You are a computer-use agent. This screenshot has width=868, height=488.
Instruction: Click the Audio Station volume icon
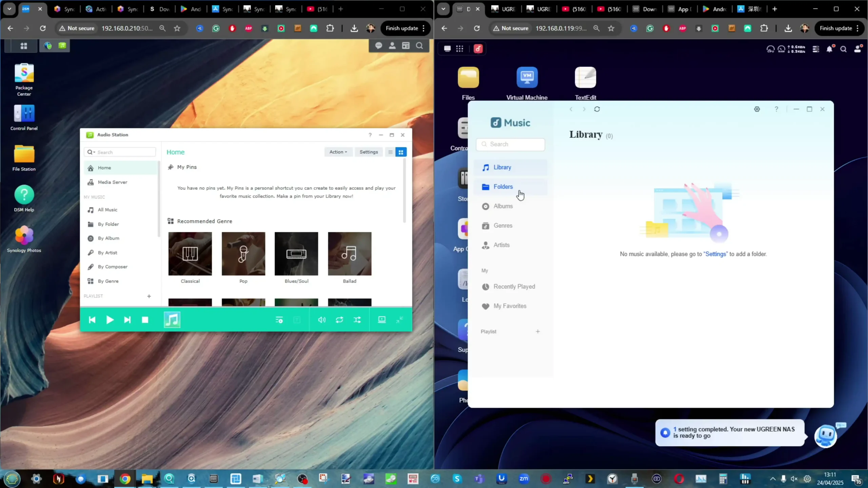pyautogui.click(x=322, y=320)
